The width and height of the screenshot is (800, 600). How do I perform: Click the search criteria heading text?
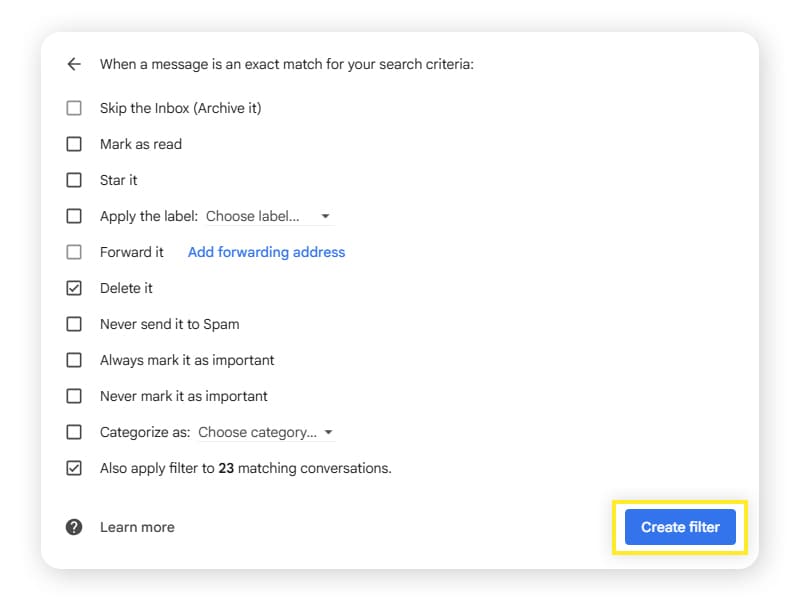point(287,64)
